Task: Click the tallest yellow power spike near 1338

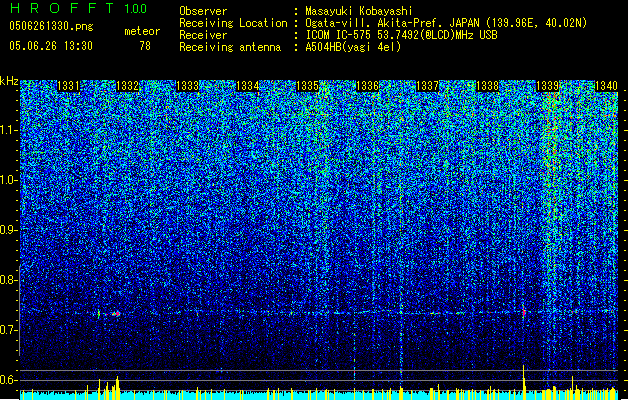Action: 523,382
